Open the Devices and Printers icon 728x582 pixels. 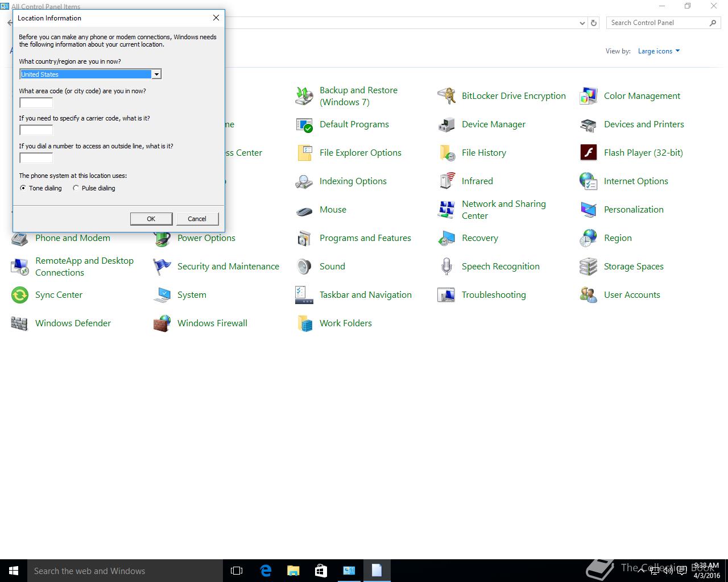(589, 124)
